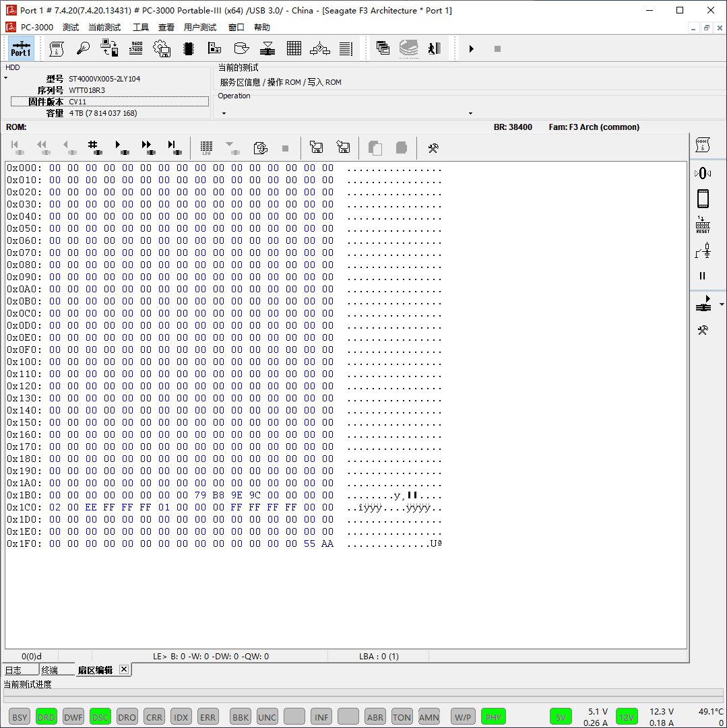This screenshot has height=728, width=727.
Task: Open the editor hammer and wrench settings
Action: point(433,148)
